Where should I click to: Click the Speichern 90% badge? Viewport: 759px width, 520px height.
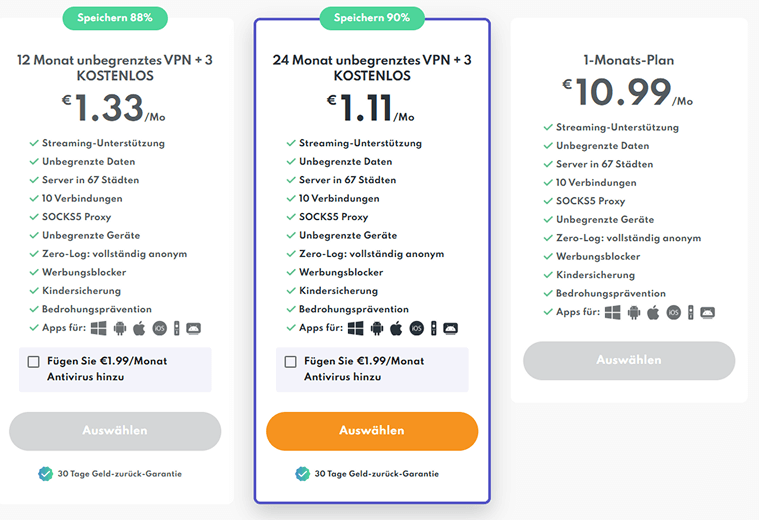(372, 18)
